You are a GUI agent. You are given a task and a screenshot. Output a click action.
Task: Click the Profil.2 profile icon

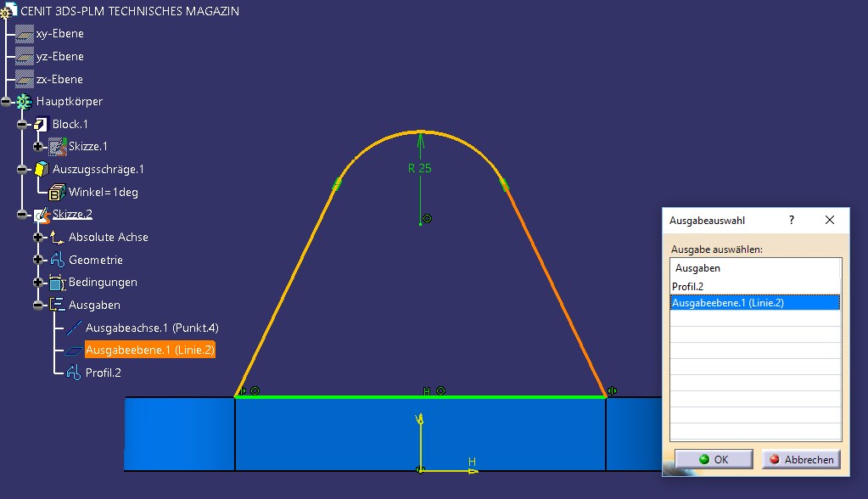pos(74,373)
